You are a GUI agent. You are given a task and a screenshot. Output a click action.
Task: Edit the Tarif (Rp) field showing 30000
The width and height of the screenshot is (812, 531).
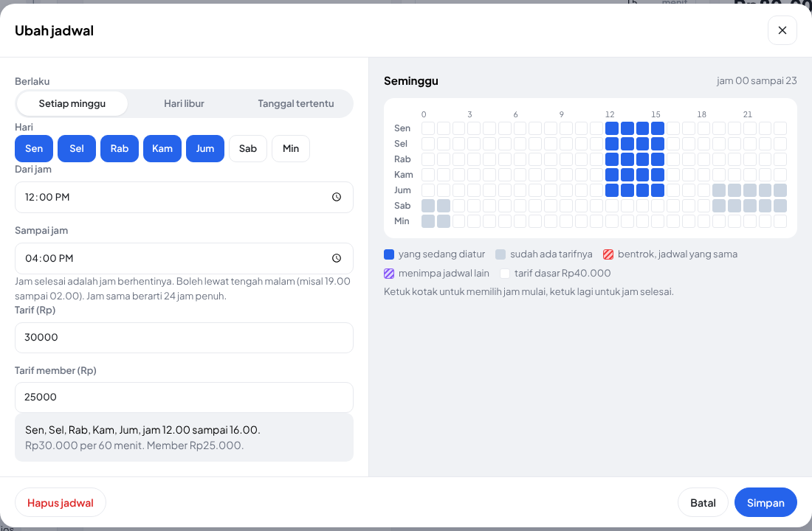tap(184, 338)
